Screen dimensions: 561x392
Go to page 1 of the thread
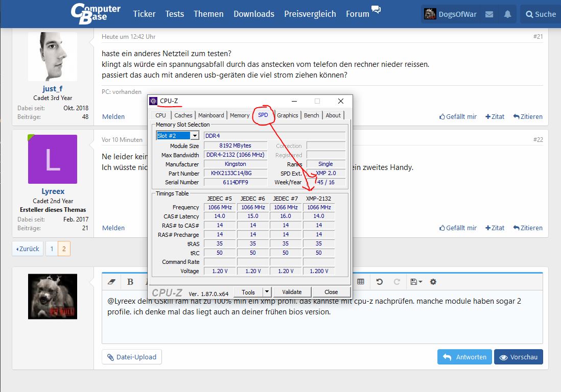(x=52, y=249)
